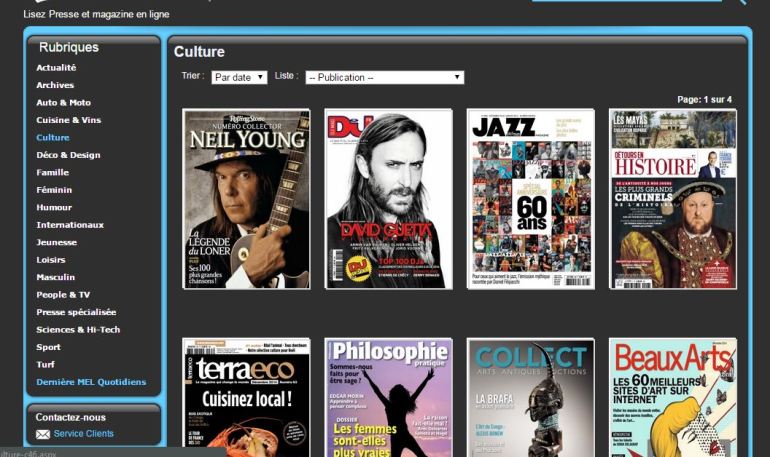
Task: Open the Beaux Arts magazine cover
Action: point(672,396)
